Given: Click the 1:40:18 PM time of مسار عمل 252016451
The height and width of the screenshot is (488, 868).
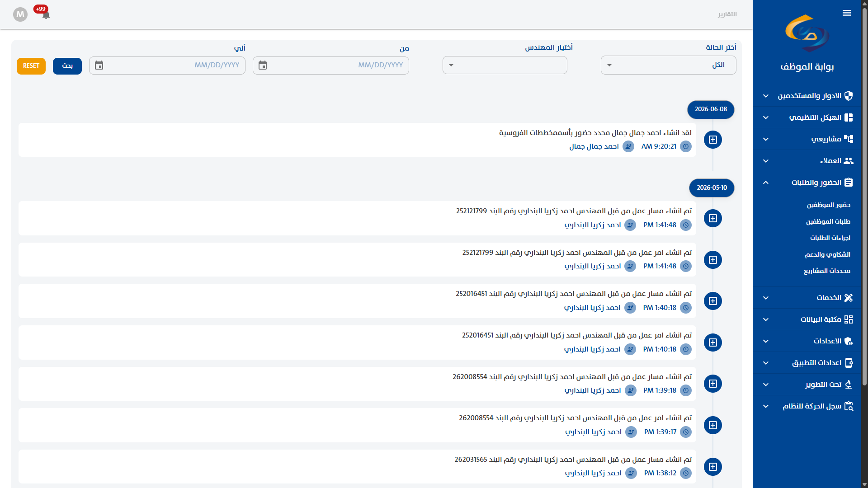Looking at the screenshot, I should [660, 308].
